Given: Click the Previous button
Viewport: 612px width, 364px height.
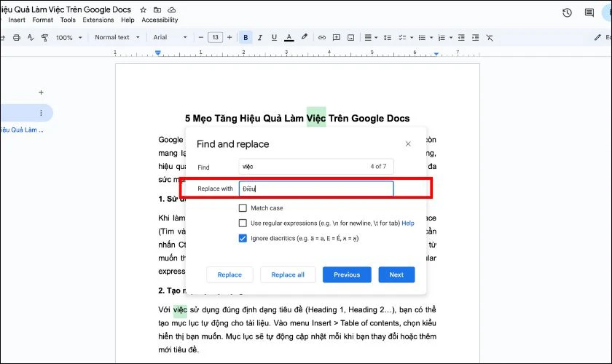Looking at the screenshot, I should coord(347,274).
